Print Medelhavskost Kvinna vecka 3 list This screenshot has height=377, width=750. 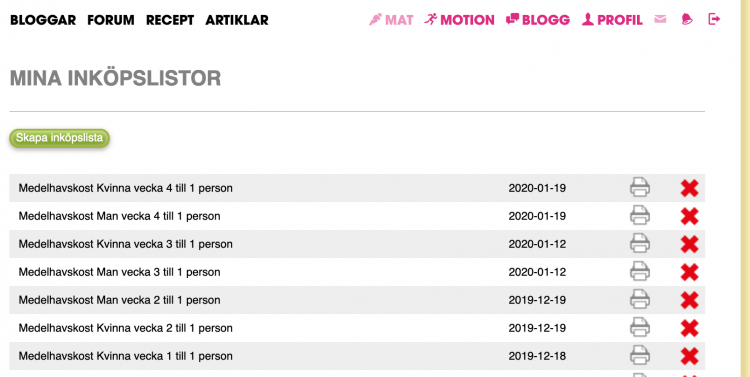[640, 243]
